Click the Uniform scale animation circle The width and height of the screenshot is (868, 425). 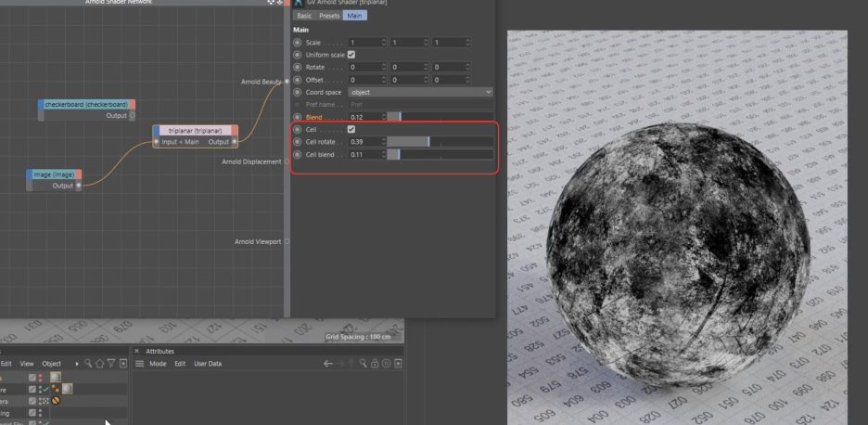click(298, 55)
